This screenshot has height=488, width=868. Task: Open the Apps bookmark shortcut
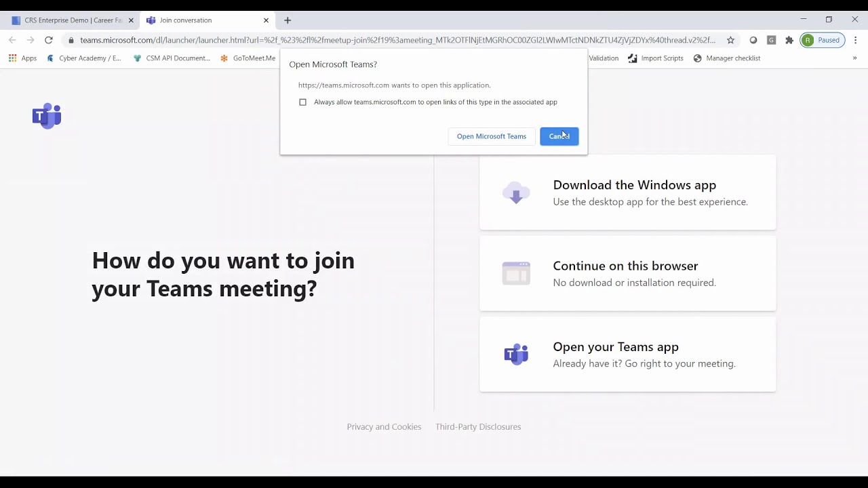pyautogui.click(x=22, y=58)
